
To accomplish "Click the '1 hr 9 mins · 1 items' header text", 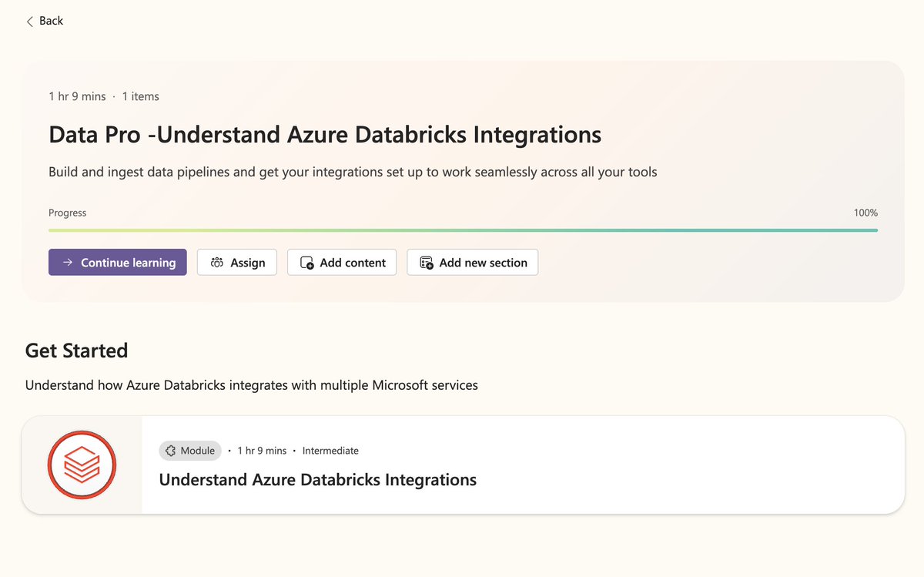I will 104,96.
